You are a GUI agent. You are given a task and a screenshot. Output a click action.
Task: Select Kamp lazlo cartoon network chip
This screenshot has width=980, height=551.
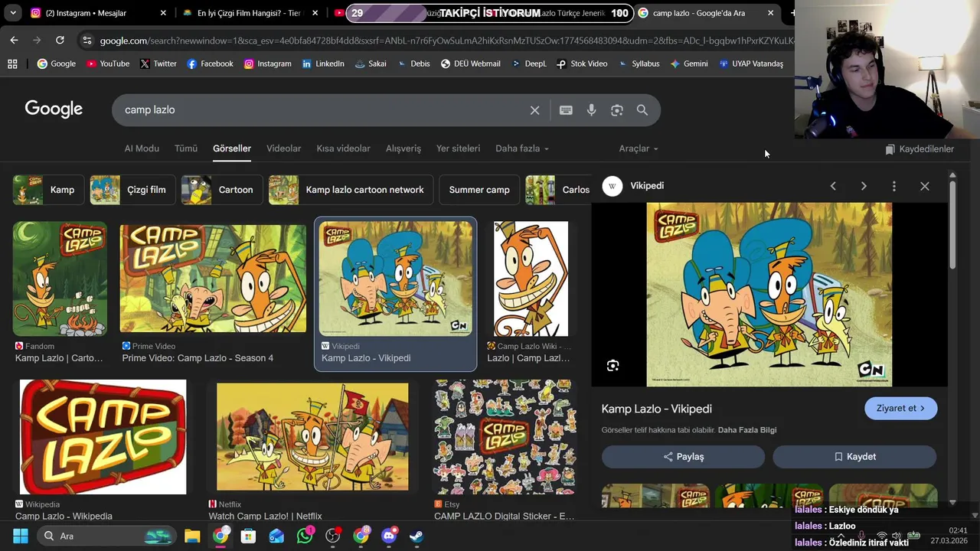point(351,190)
